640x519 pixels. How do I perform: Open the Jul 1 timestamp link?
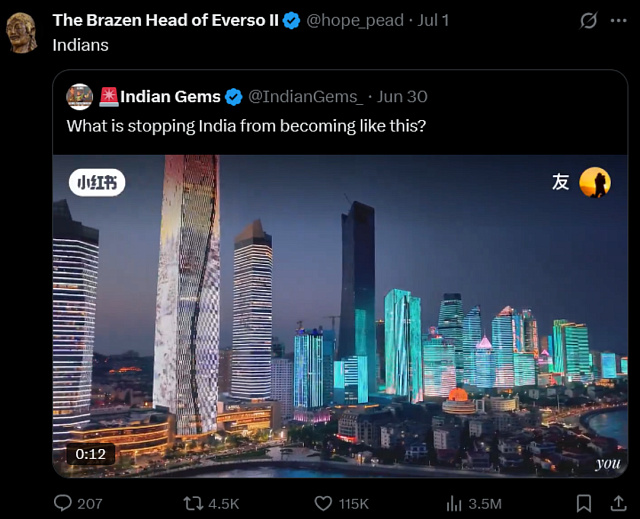tap(433, 20)
